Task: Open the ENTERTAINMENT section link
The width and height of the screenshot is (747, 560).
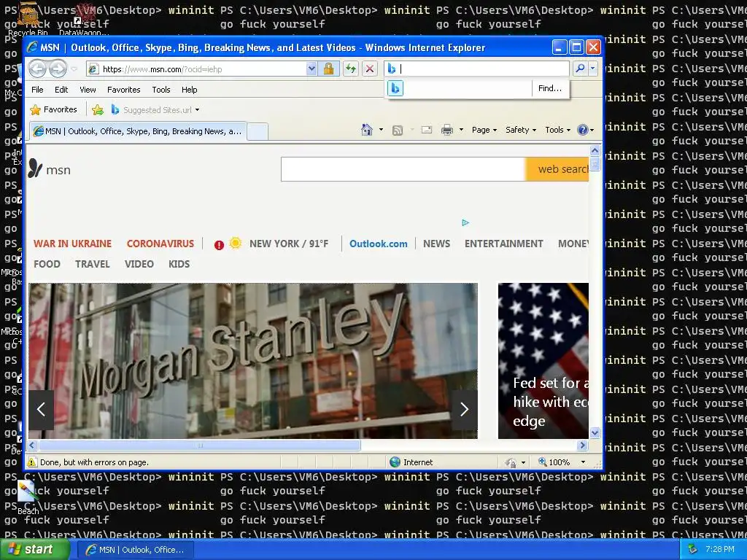Action: pyautogui.click(x=503, y=244)
